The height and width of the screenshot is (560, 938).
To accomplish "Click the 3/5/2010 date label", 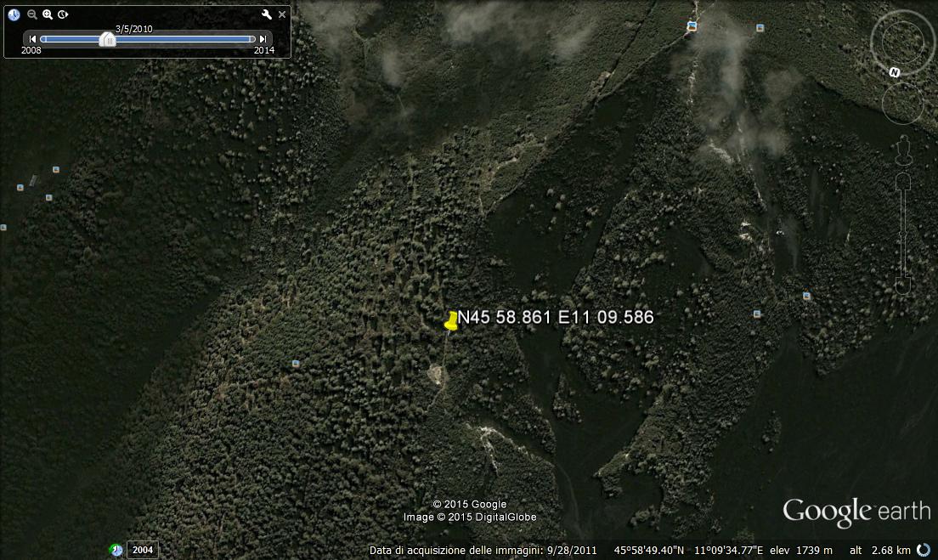I will tap(134, 29).
